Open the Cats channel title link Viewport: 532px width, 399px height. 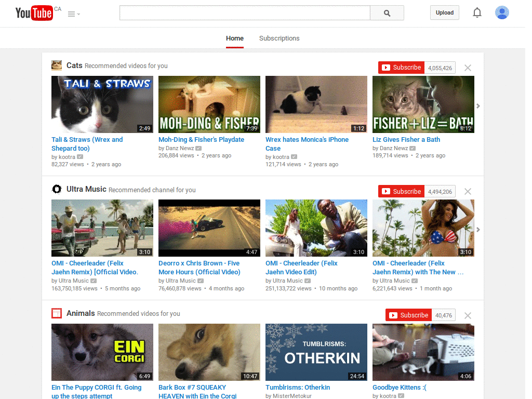point(74,65)
